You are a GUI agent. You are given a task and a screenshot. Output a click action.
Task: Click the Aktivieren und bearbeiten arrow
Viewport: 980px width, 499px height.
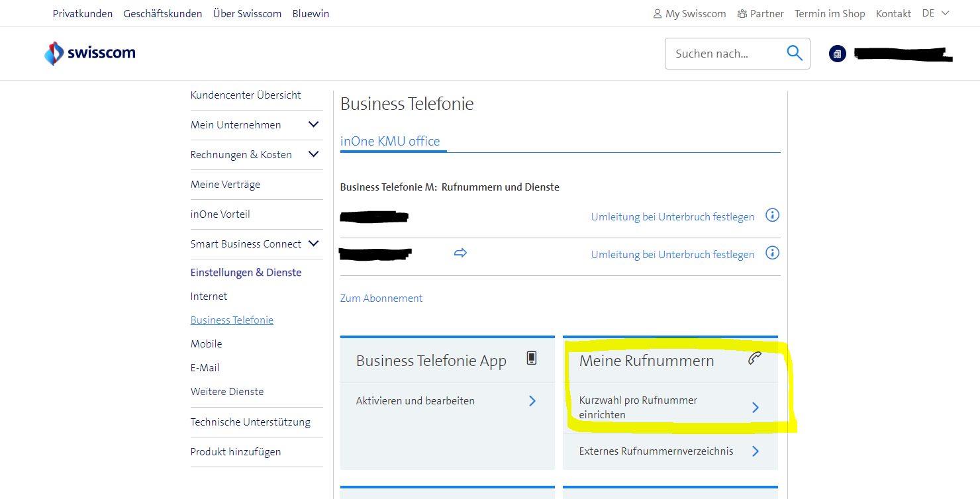tap(532, 400)
